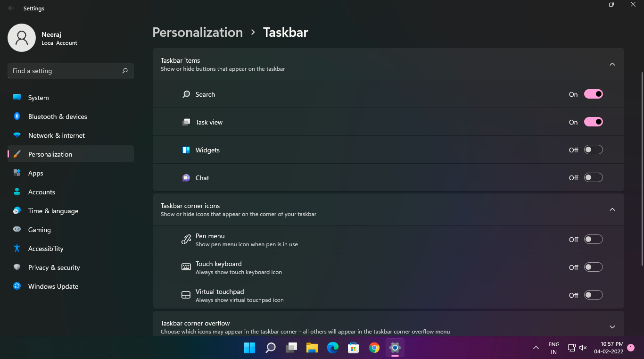The height and width of the screenshot is (359, 644).
Task: Expand the Taskbar corner overflow section
Action: click(612, 327)
